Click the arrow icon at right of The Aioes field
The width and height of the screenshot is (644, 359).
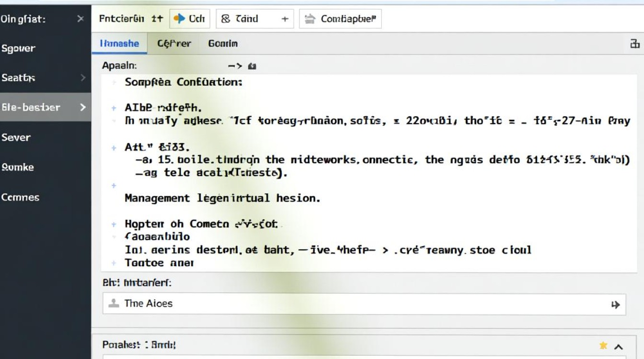616,304
